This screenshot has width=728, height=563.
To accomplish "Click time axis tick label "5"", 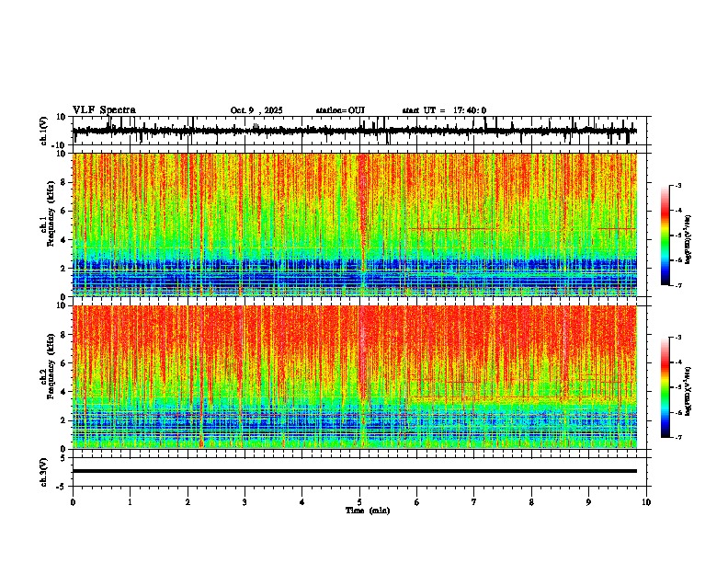I will click(359, 502).
